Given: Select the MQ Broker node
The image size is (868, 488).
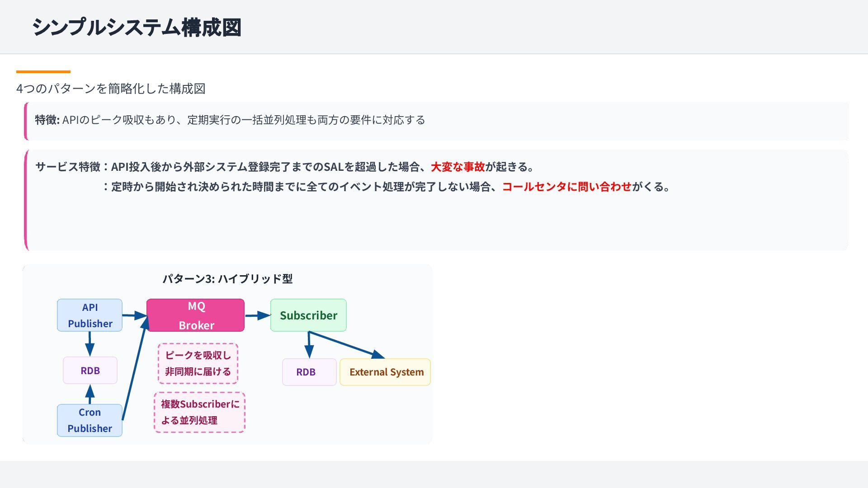Looking at the screenshot, I should [195, 315].
